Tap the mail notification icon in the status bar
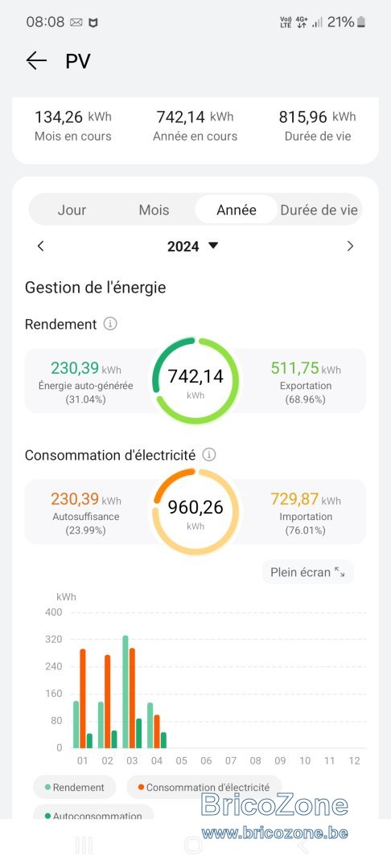 pos(76,23)
